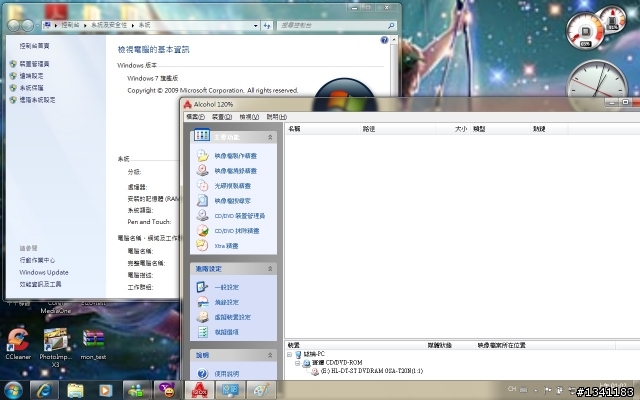Click the main functions panel header icon

(x=202, y=135)
